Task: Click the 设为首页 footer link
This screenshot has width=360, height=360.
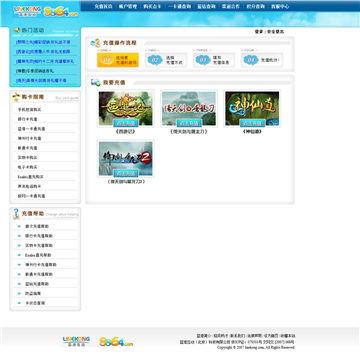Action: [x=271, y=336]
